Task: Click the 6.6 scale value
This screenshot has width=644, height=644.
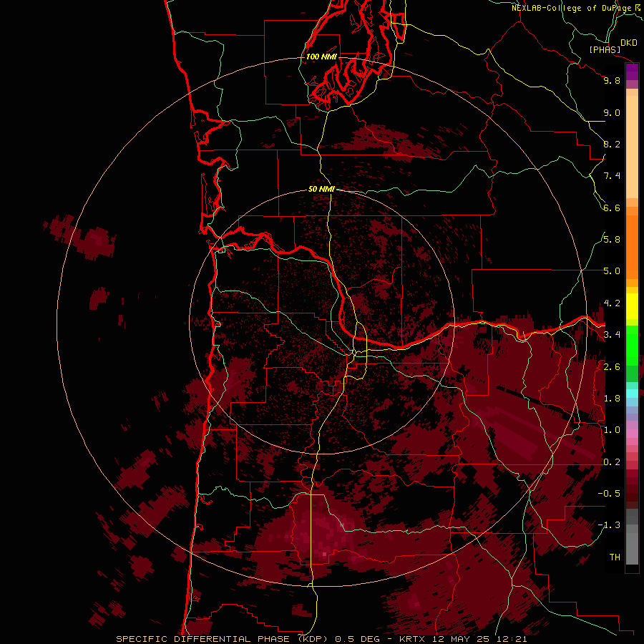Action: [x=612, y=208]
